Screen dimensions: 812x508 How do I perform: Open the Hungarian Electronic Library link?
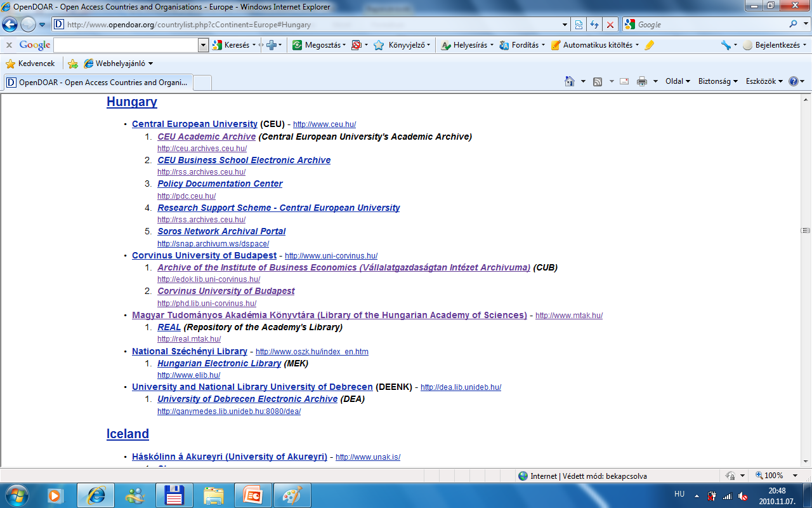coord(219,363)
